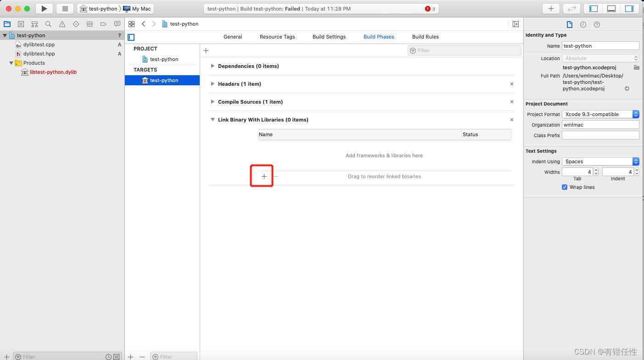This screenshot has width=644, height=360.
Task: Collapse the Products group
Action: tap(11, 63)
